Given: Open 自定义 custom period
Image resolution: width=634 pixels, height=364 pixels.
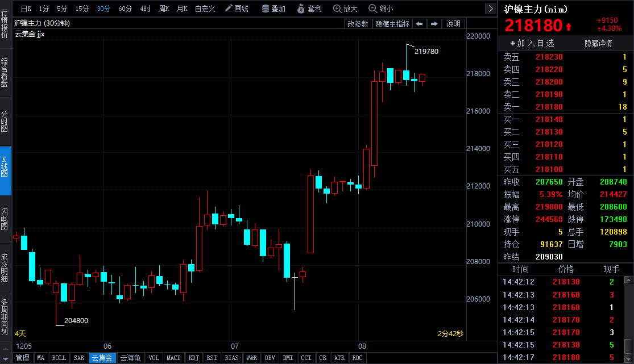Looking at the screenshot, I should point(205,9).
